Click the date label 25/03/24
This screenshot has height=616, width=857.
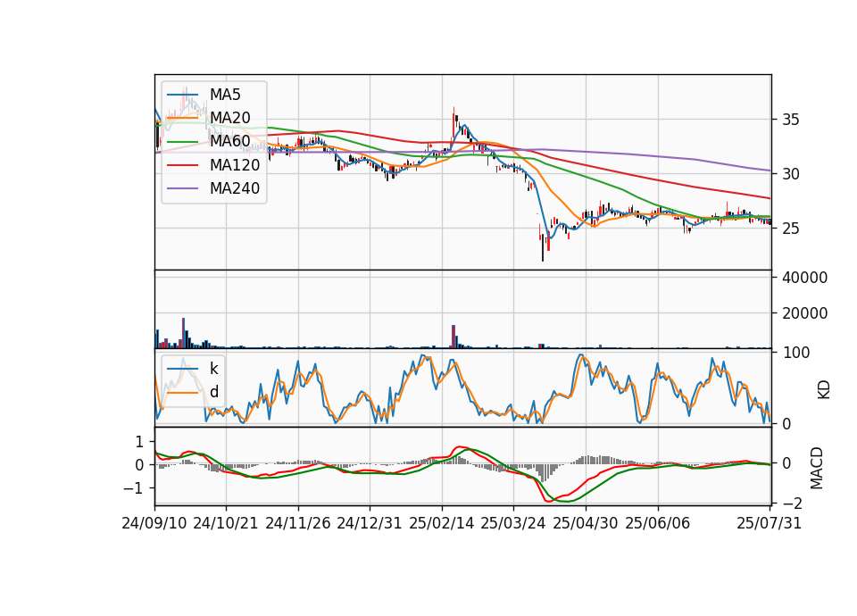pos(513,523)
